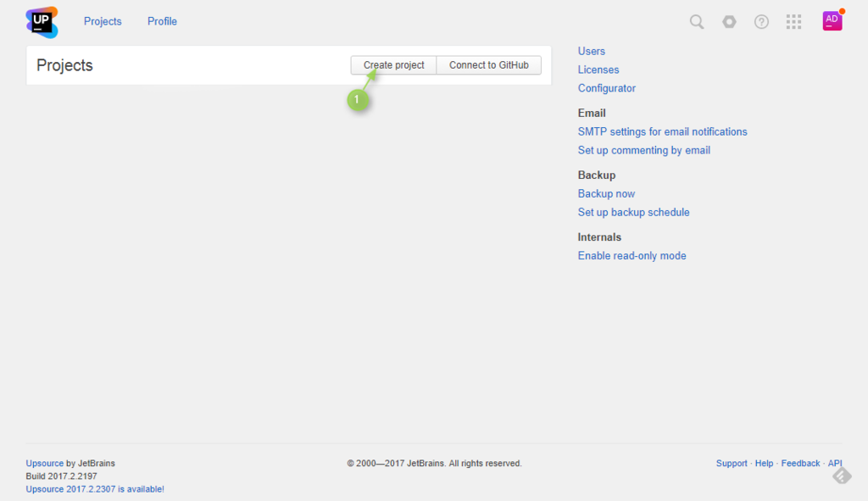Open Set up backup schedule link
Screen dimensions: 868x501
(634, 212)
